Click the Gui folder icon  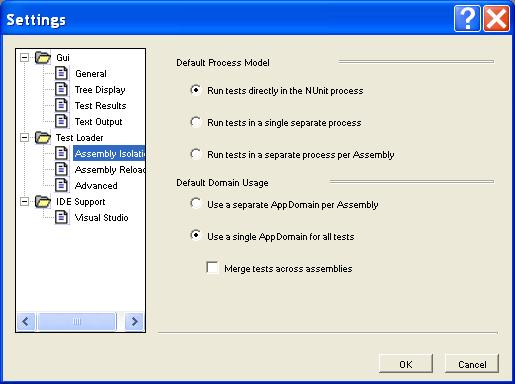(43, 57)
